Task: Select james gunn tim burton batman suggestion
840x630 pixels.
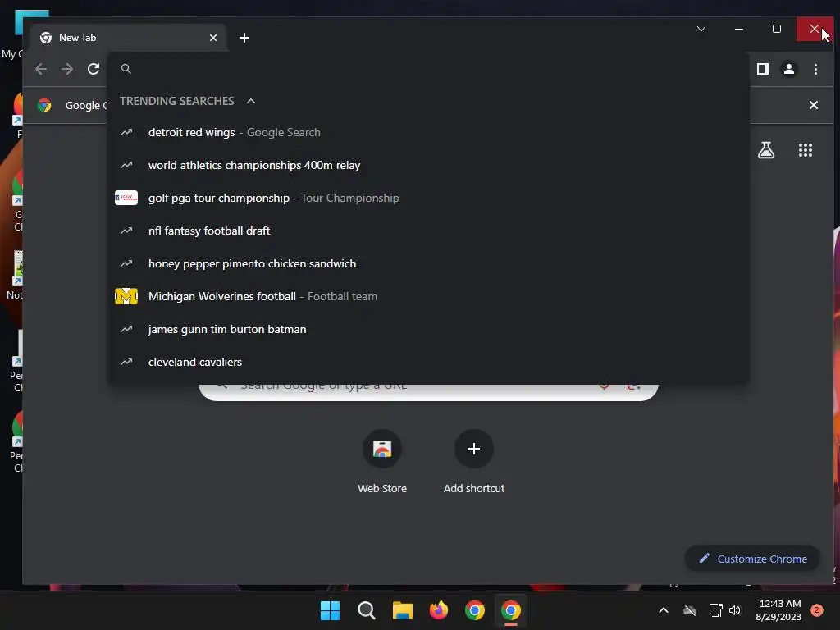Action: point(428,329)
